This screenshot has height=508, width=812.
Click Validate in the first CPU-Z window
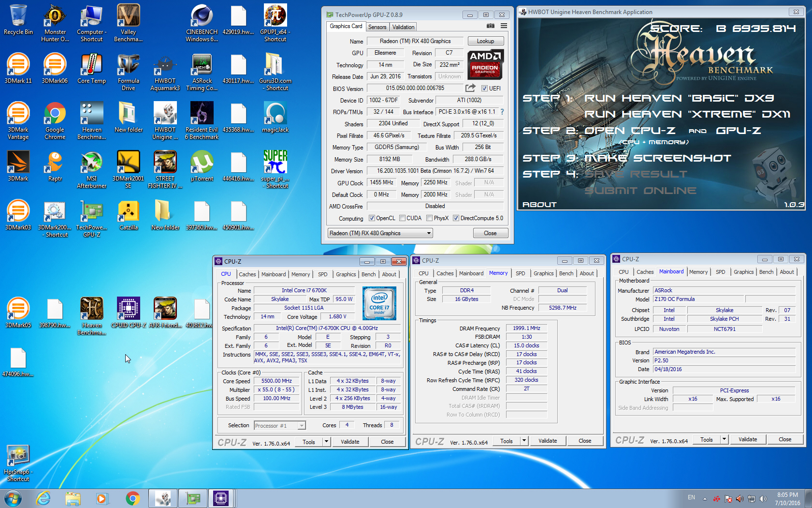pos(350,442)
